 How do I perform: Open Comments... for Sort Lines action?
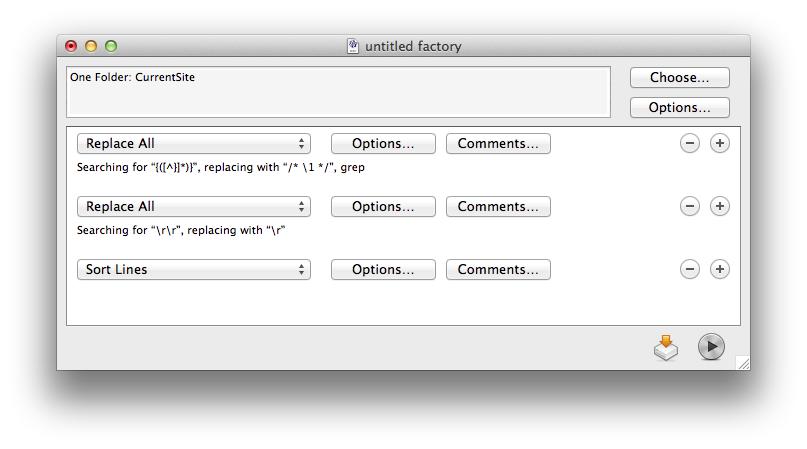498,270
